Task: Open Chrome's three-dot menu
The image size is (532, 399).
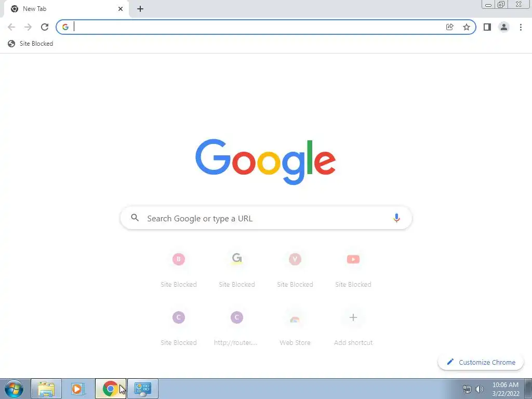Action: [521, 27]
